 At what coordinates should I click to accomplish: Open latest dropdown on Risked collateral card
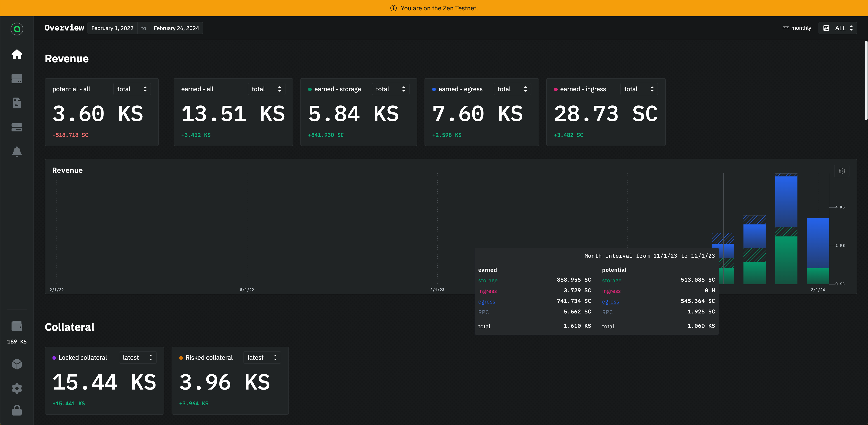coord(262,358)
